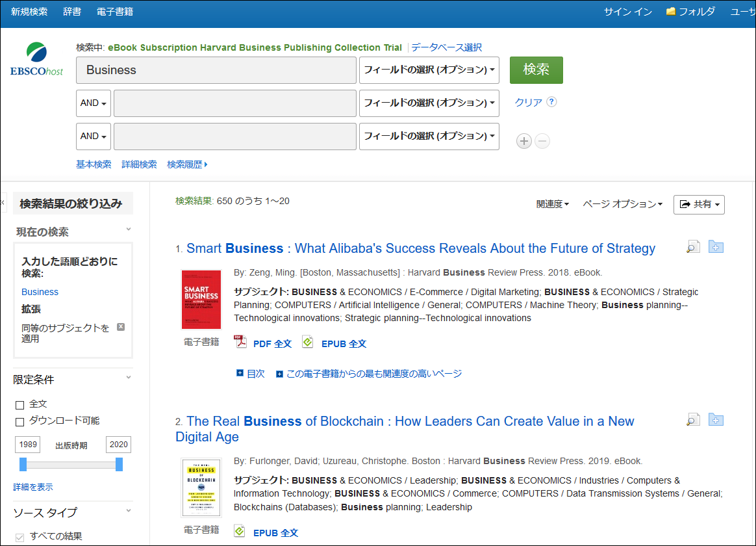Viewport: 756px width, 546px height.
Task: Click the help question mark icon beside クリア
Action: 552,102
